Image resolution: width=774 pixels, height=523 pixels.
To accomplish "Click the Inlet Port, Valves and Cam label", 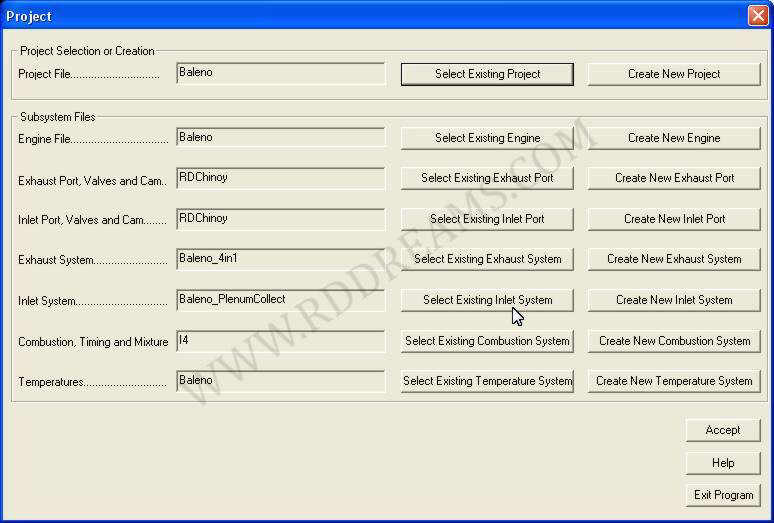I will click(x=93, y=220).
